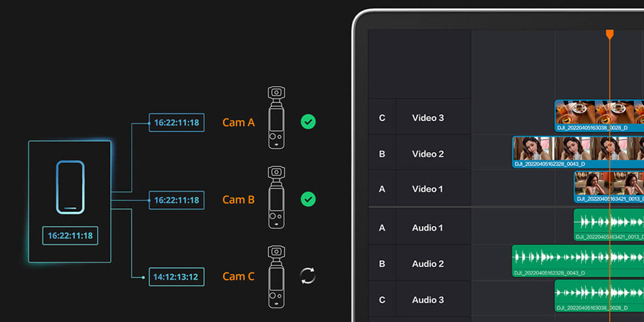Click the Cam A camera icon

(x=276, y=118)
